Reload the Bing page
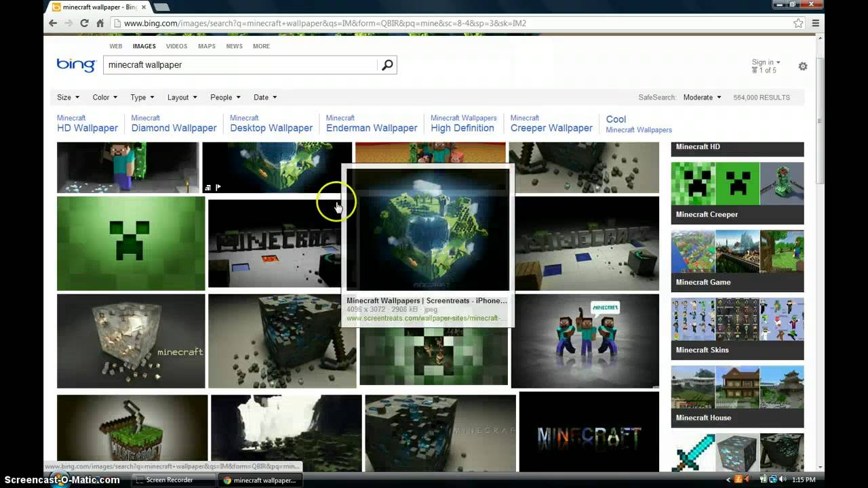This screenshot has width=868, height=488. (84, 23)
